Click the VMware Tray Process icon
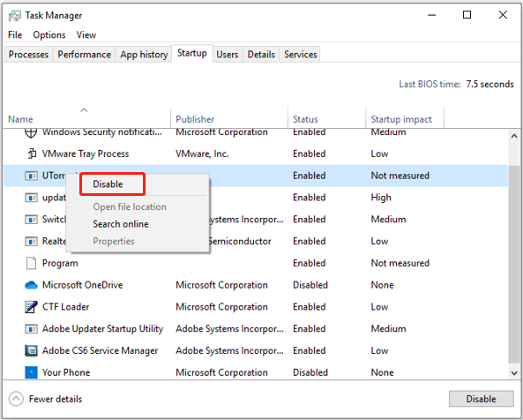The width and height of the screenshot is (523, 420). (x=31, y=154)
